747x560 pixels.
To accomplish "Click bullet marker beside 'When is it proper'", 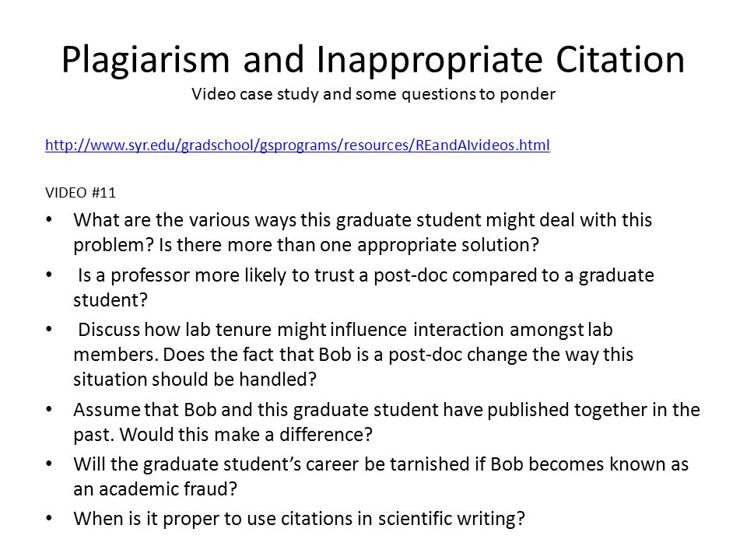I will coord(49,518).
